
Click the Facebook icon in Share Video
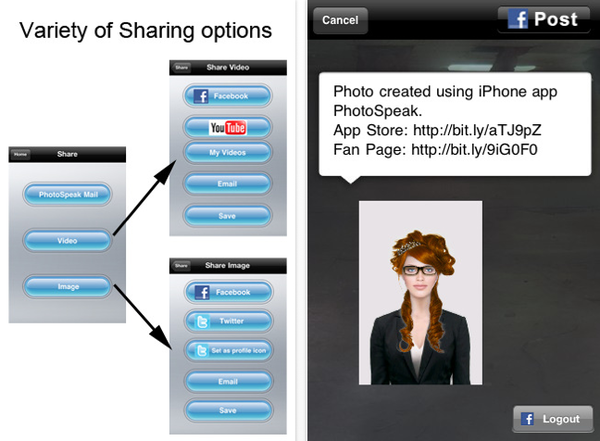click(x=201, y=96)
